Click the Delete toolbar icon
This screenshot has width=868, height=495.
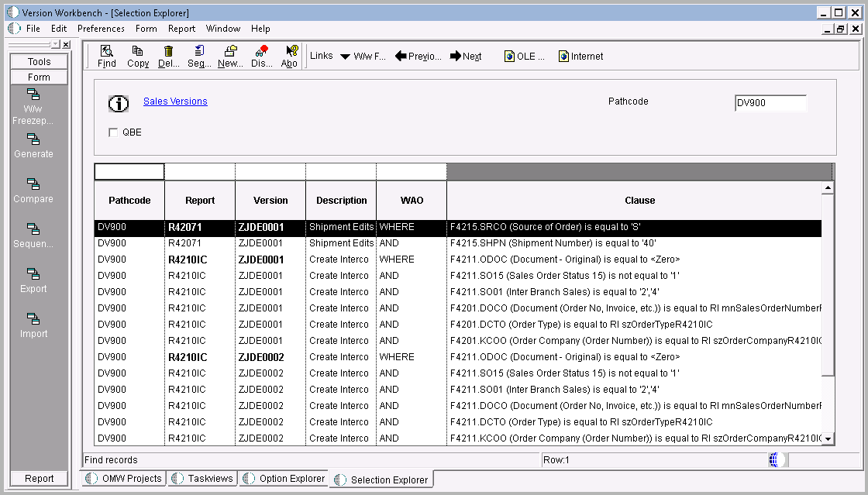coord(168,56)
